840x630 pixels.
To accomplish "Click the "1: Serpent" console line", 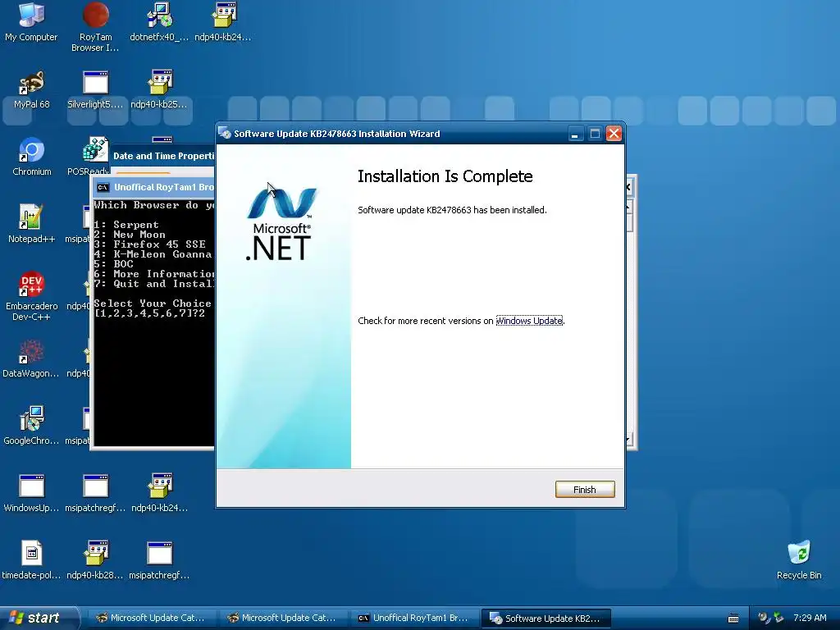I will coord(126,225).
